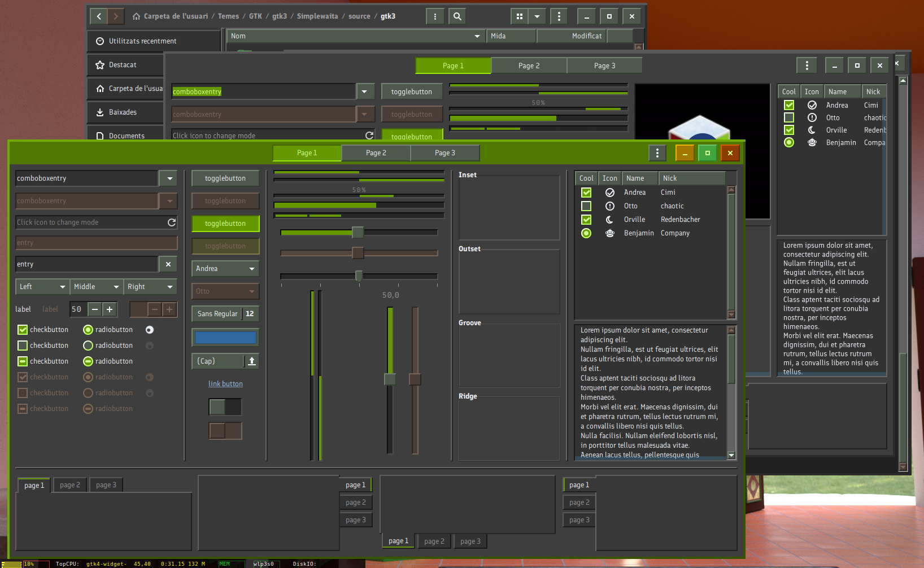Click the search icon in file manager
Image resolution: width=924 pixels, height=568 pixels.
(457, 16)
